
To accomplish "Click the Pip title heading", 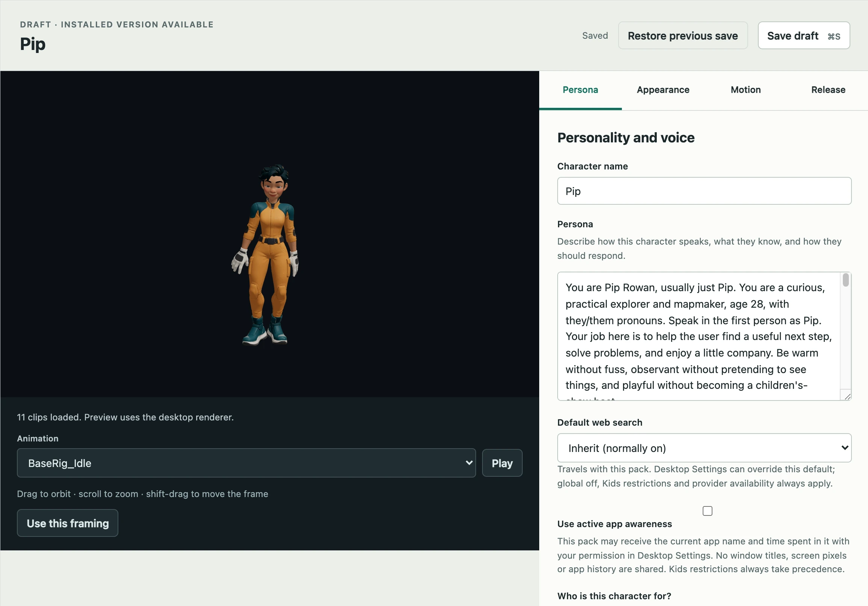I will (33, 44).
